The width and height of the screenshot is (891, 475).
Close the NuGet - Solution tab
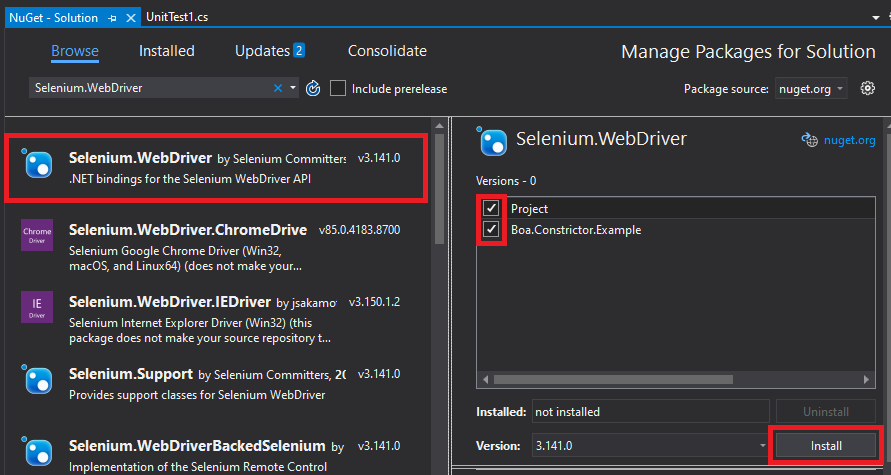click(x=131, y=18)
